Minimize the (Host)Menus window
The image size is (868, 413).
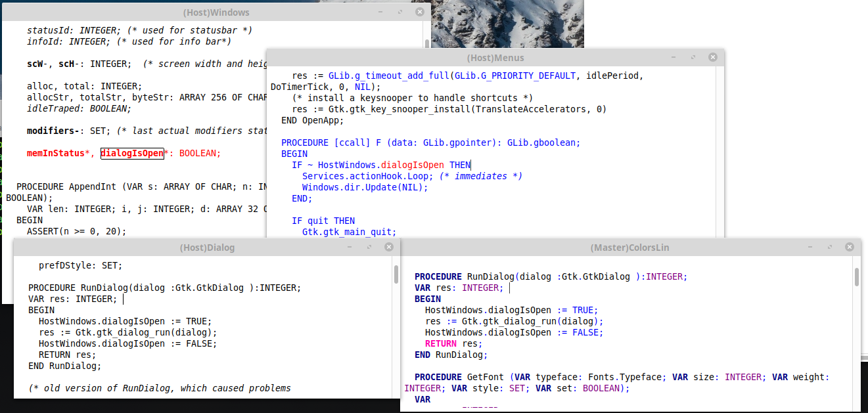[674, 58]
